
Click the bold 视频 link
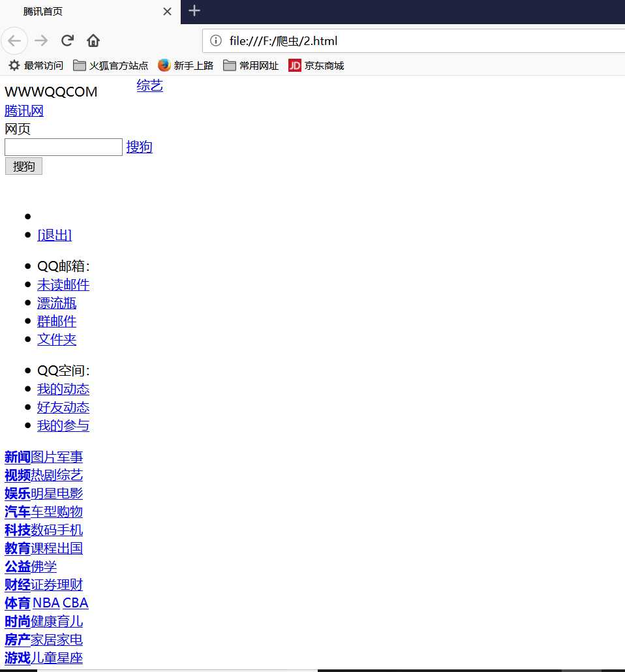[x=18, y=475]
